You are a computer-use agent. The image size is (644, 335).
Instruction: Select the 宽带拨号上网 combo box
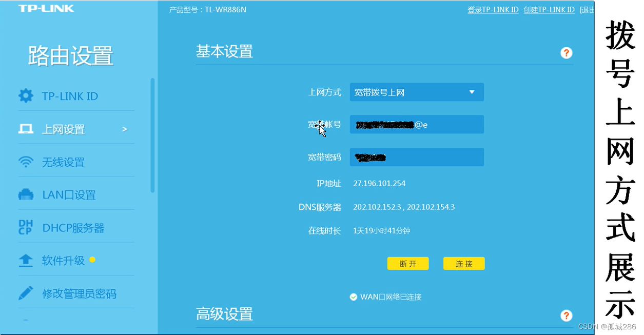coord(417,92)
